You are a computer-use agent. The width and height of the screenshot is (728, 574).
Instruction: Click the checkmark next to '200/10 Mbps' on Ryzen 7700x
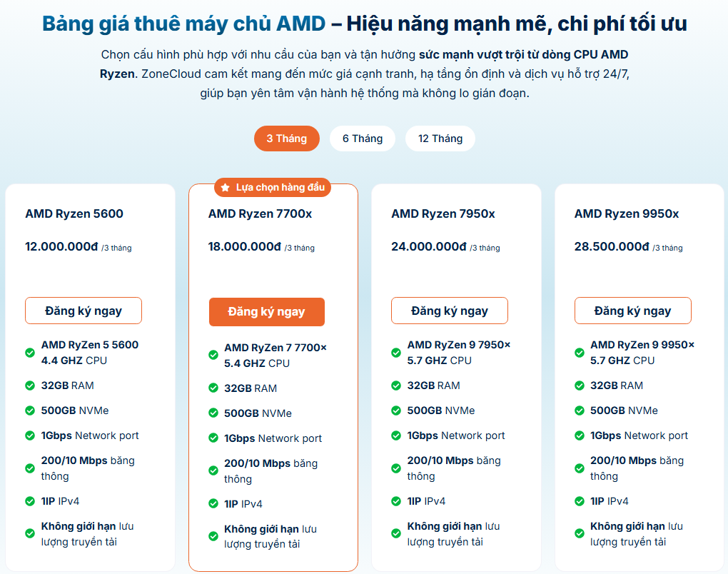[213, 470]
